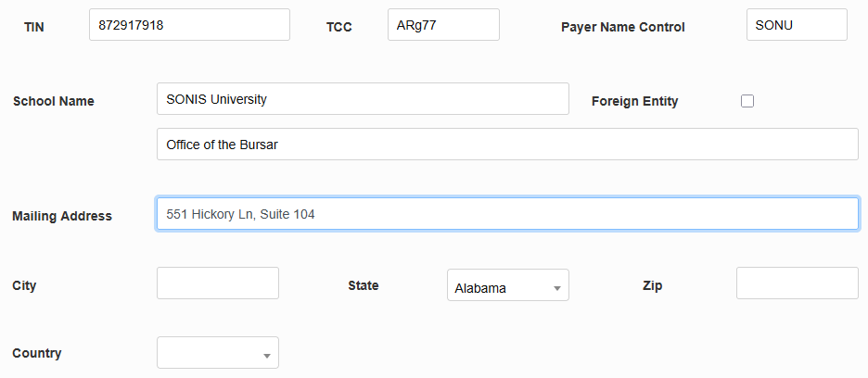This screenshot has height=378, width=868.
Task: Click the Payer Name Control label
Action: (x=623, y=27)
